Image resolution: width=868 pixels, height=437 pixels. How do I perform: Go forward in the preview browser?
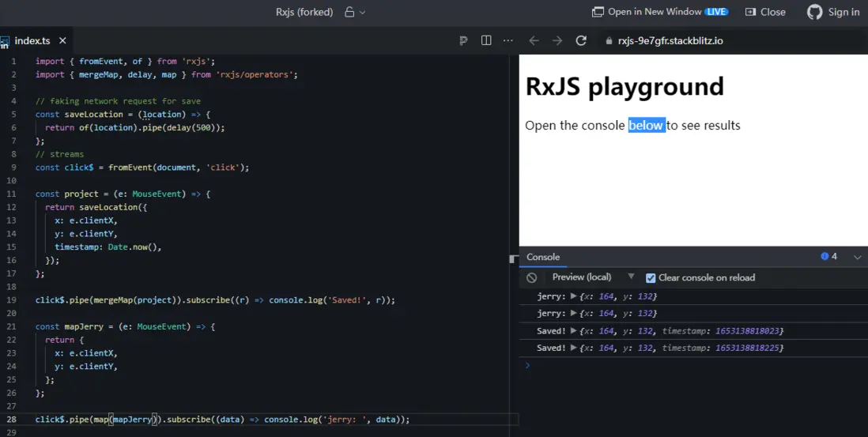coord(557,40)
